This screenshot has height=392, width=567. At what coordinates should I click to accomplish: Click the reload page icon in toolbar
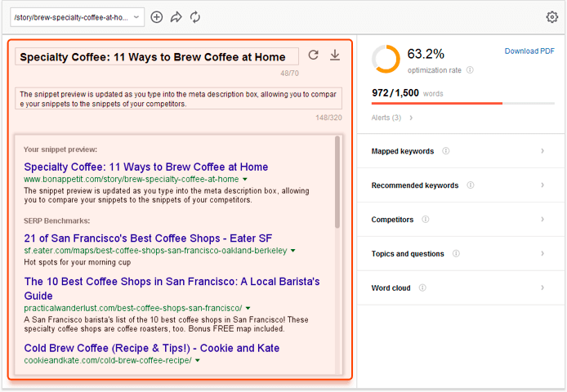pyautogui.click(x=195, y=17)
